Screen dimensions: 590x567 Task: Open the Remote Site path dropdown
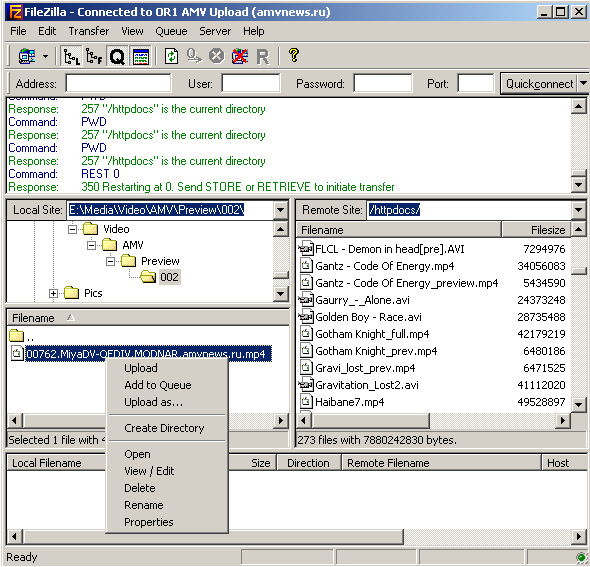579,210
